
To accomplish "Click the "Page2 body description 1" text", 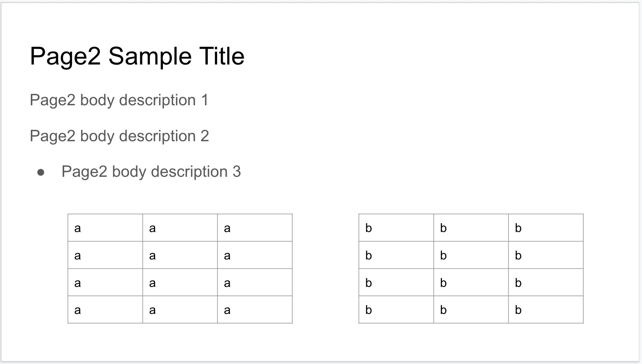I will pyautogui.click(x=119, y=100).
